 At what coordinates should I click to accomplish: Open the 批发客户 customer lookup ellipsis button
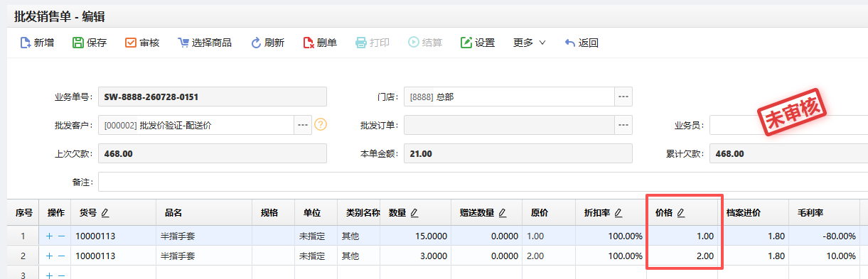point(303,125)
